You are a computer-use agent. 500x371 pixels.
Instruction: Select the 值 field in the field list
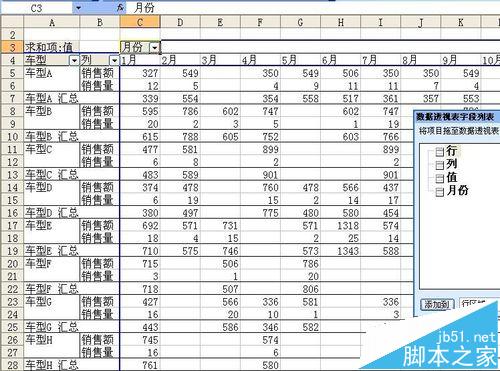tap(451, 177)
